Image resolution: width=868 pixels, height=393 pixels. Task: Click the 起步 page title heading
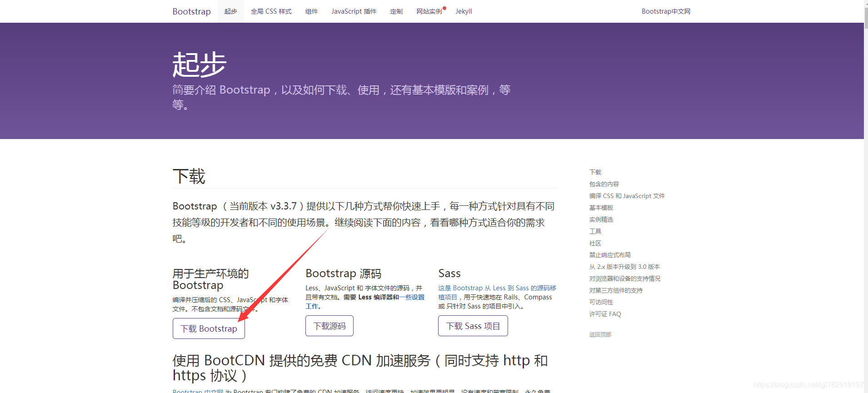point(200,64)
